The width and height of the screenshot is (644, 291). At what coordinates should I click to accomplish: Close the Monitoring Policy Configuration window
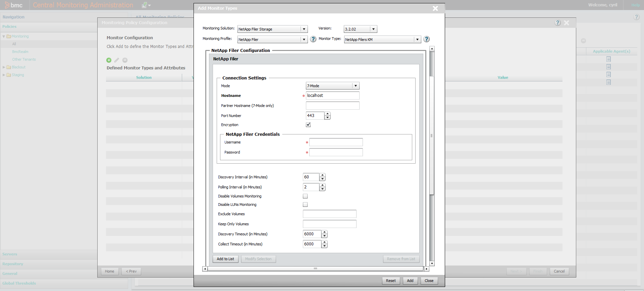tap(567, 23)
